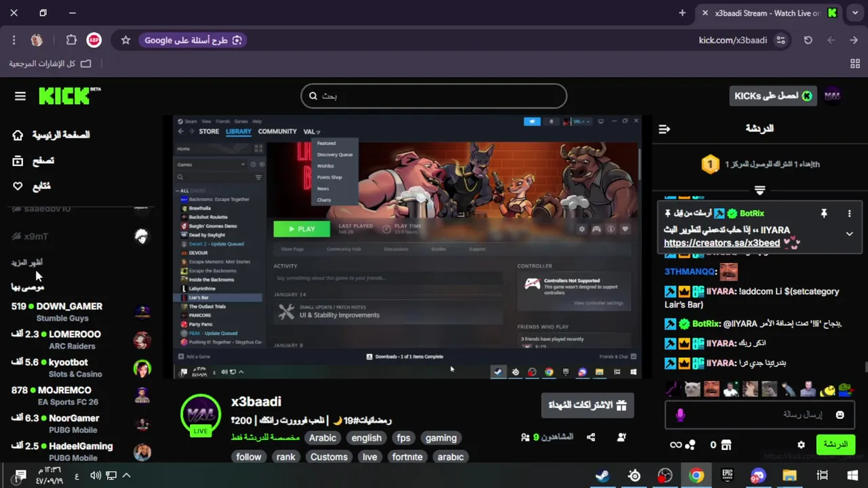The height and width of the screenshot is (488, 868).
Task: Unpin the pinned BotRix message
Action: coord(824,213)
